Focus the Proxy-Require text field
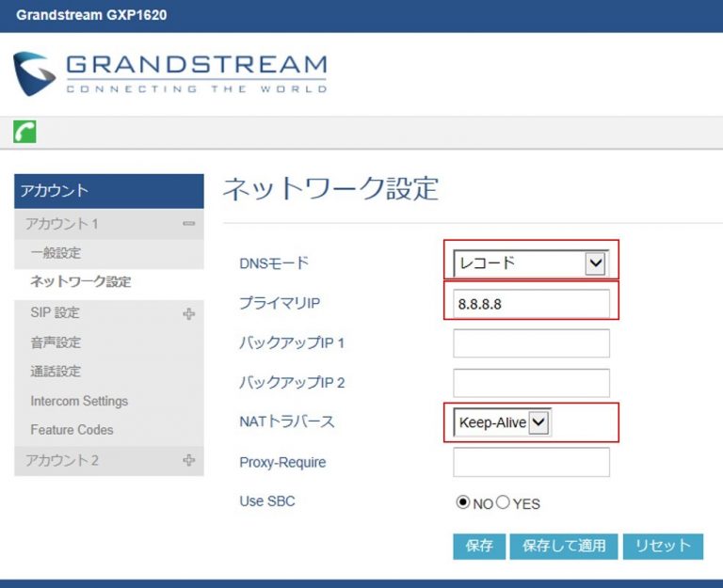 (531, 462)
